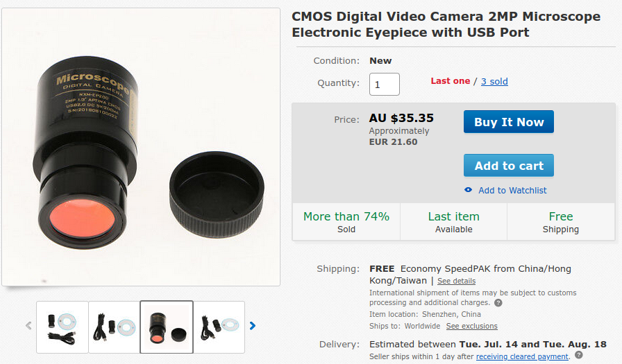Go to previous thumbnails with left arrow
The width and height of the screenshot is (622, 364).
(28, 325)
